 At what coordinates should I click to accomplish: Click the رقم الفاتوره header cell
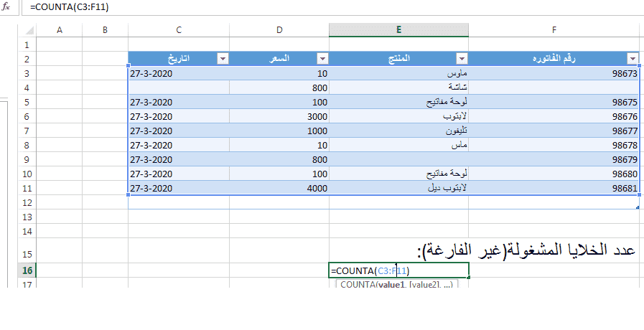pyautogui.click(x=554, y=59)
